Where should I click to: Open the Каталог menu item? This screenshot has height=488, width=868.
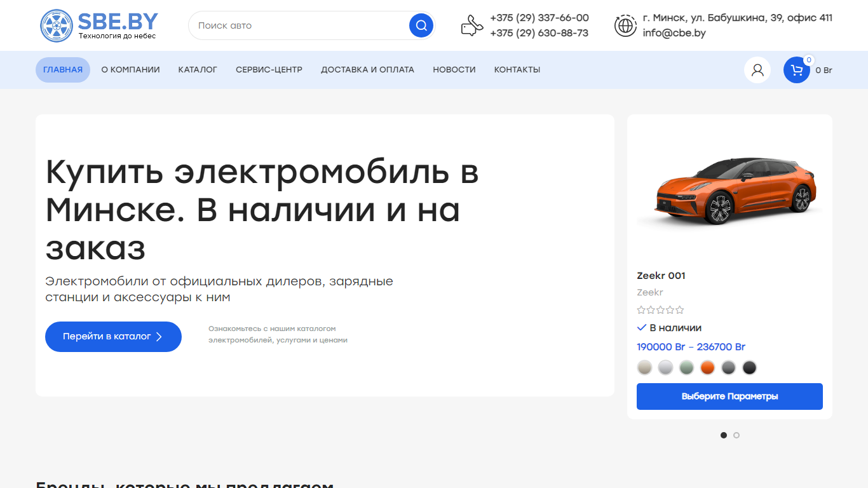198,70
